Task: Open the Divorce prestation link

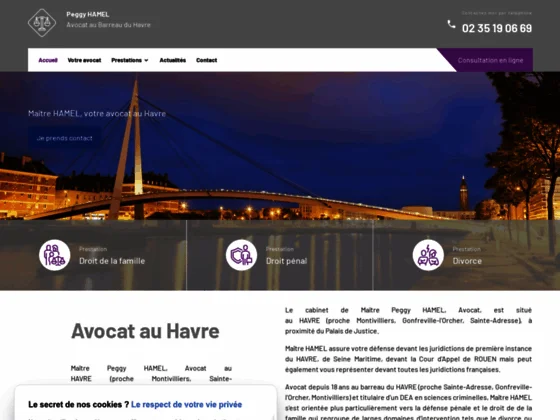Action: [x=467, y=261]
